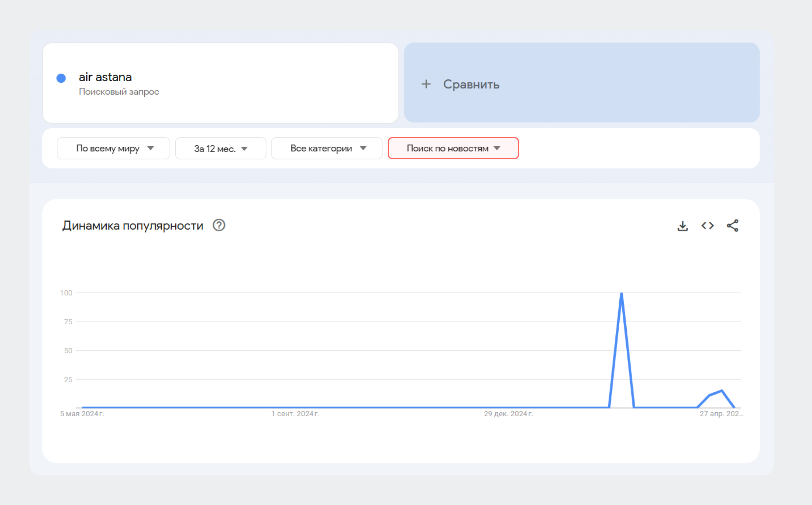Screen dimensions: 812x505
Task: Click the 100 y-axis value
Action: [66, 293]
